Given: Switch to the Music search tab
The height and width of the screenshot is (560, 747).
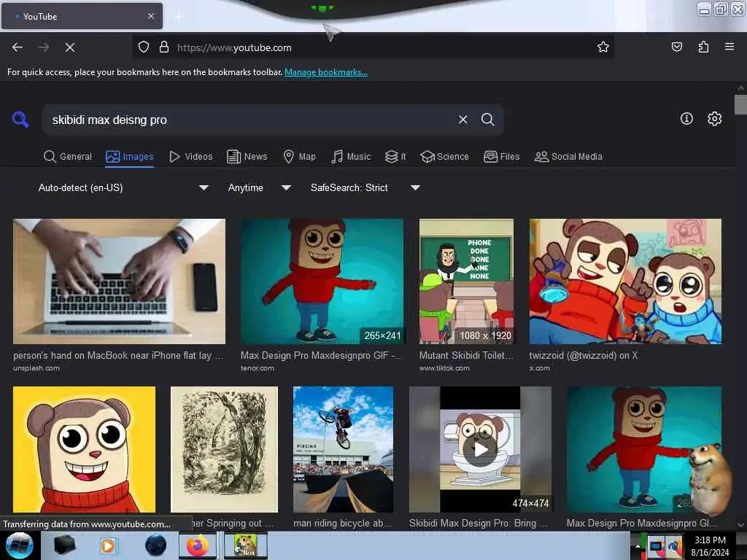Looking at the screenshot, I should [351, 157].
